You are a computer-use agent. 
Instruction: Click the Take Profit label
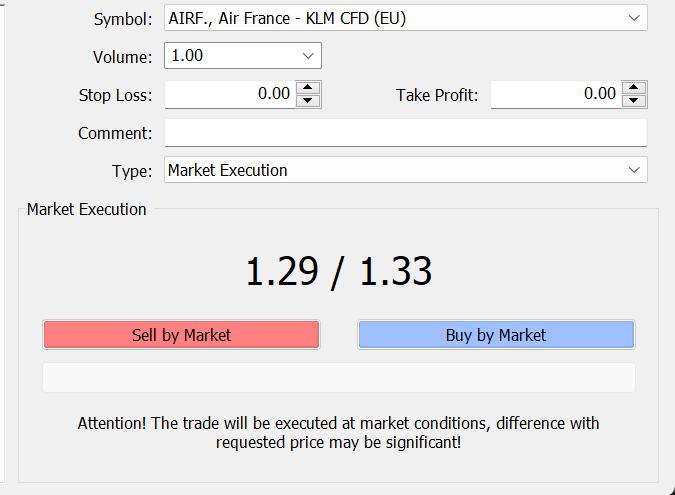(437, 95)
